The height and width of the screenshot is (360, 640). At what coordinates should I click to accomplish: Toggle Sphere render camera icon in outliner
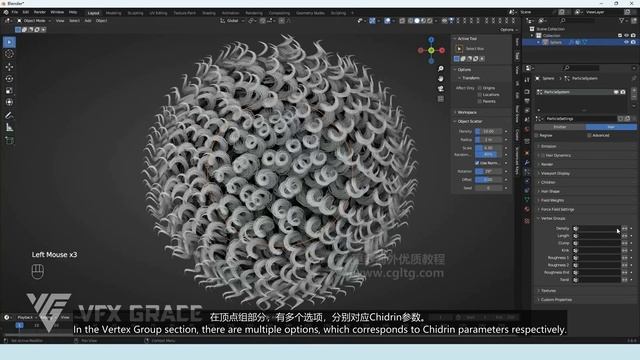click(633, 42)
